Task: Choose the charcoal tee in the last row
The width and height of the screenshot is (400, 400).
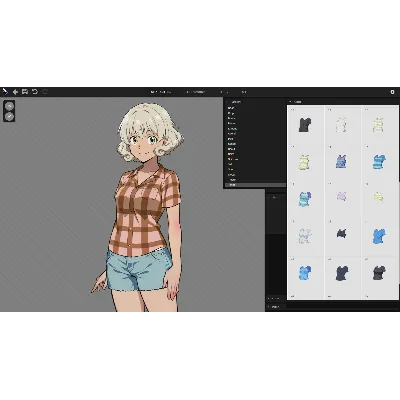Action: tap(379, 273)
